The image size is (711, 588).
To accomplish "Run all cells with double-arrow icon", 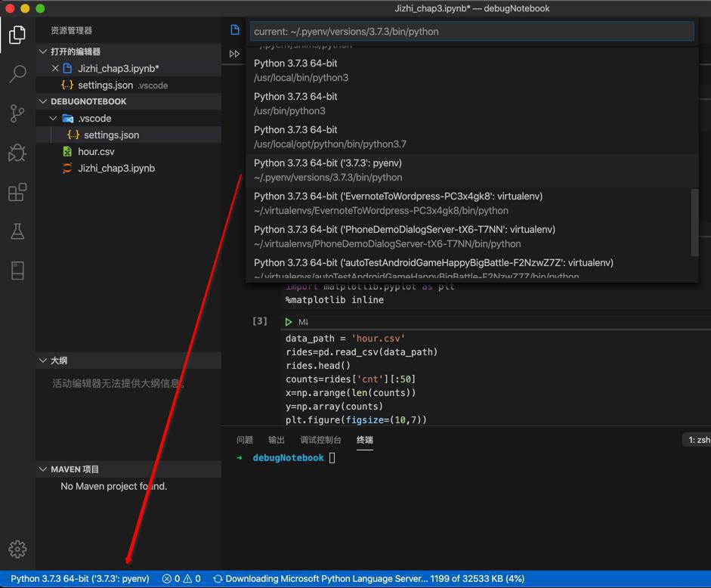I will click(234, 54).
